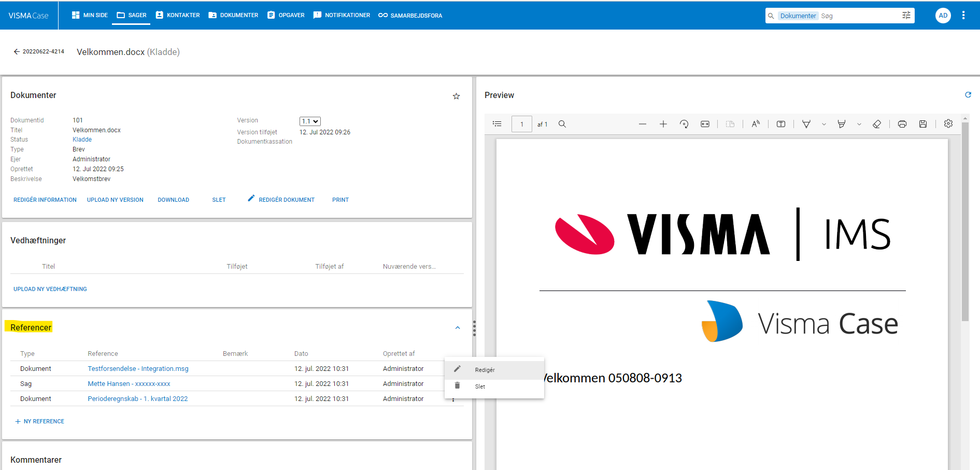
Task: Open DOKUMENTER in the top navigation
Action: pyautogui.click(x=233, y=16)
